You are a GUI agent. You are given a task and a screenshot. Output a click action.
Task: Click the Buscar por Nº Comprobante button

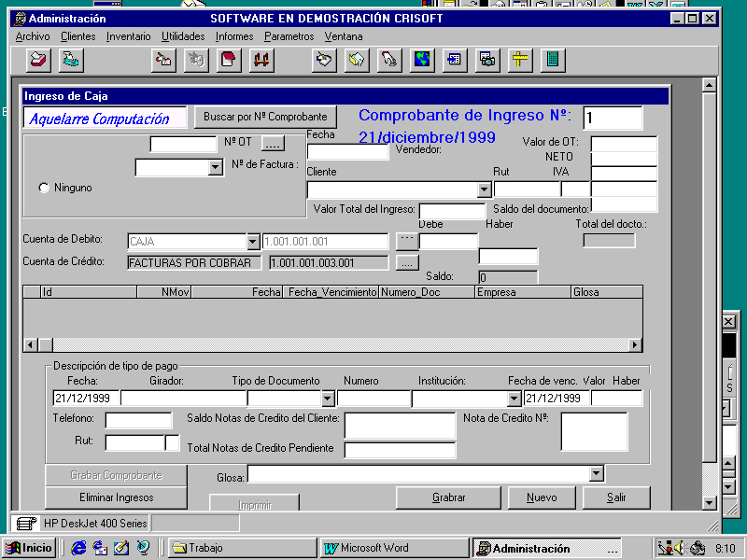tap(265, 117)
